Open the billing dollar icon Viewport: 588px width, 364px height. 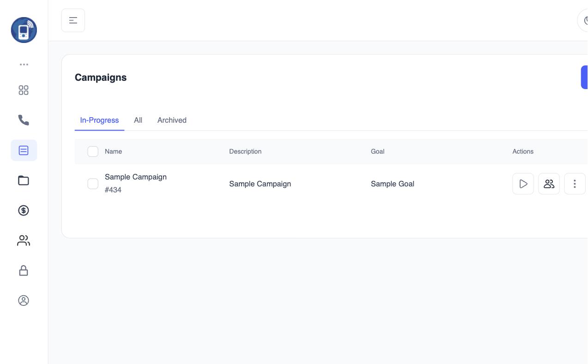coord(24,210)
